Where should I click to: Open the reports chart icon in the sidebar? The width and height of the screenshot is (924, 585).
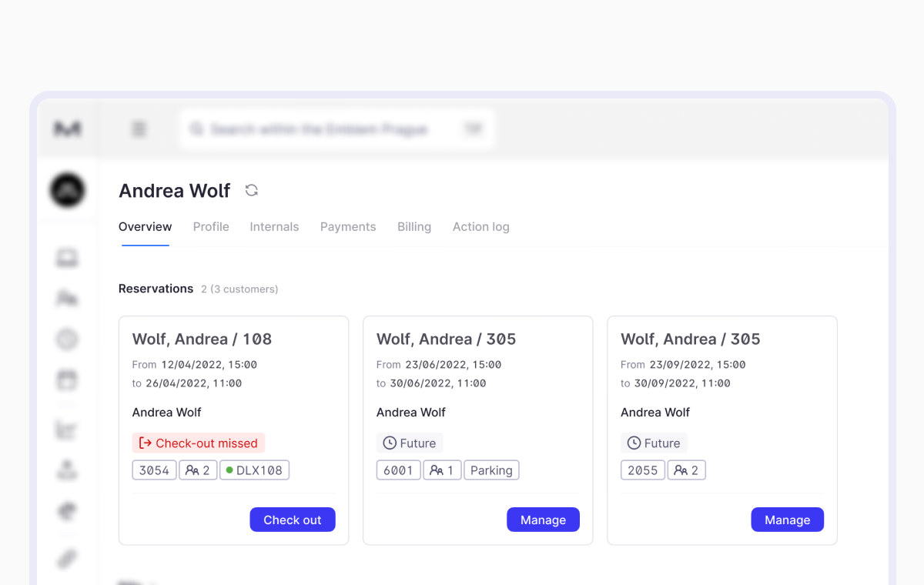68,430
